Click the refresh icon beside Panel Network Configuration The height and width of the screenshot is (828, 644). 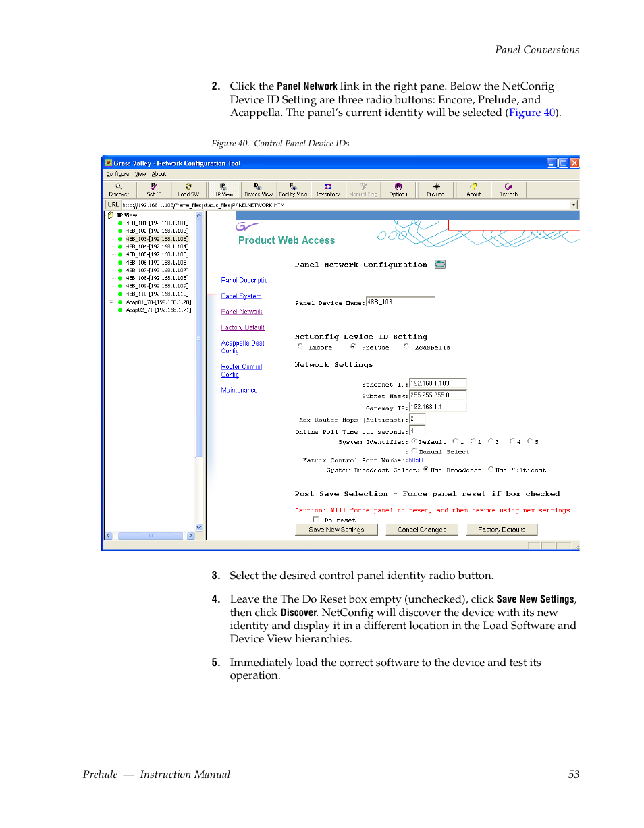point(440,265)
